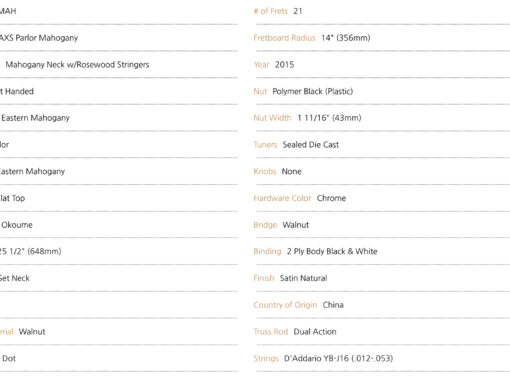Select the Binding label
The width and height of the screenshot is (510, 382).
(x=267, y=251)
